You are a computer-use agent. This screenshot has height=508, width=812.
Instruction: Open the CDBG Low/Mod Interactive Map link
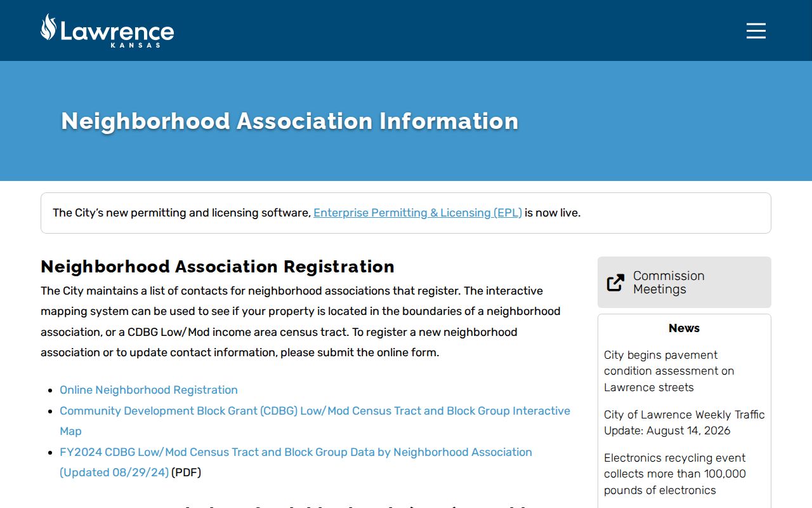(x=315, y=421)
